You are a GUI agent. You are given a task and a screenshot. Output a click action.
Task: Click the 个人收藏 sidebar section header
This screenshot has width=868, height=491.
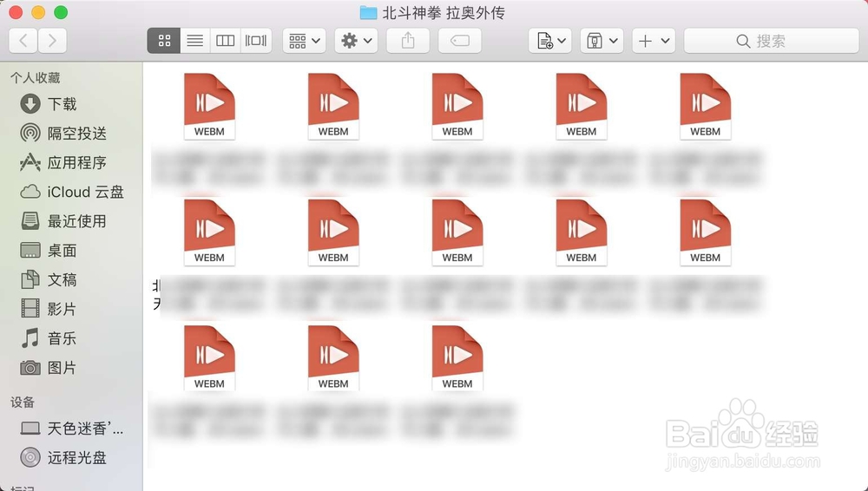coord(36,78)
